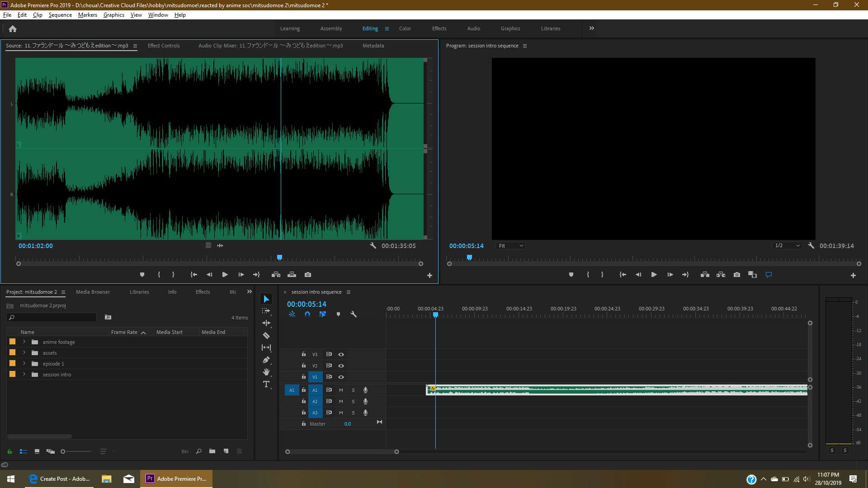Switch to the Media Browser panel
Viewport: 868px width, 488px height.
[x=92, y=291]
